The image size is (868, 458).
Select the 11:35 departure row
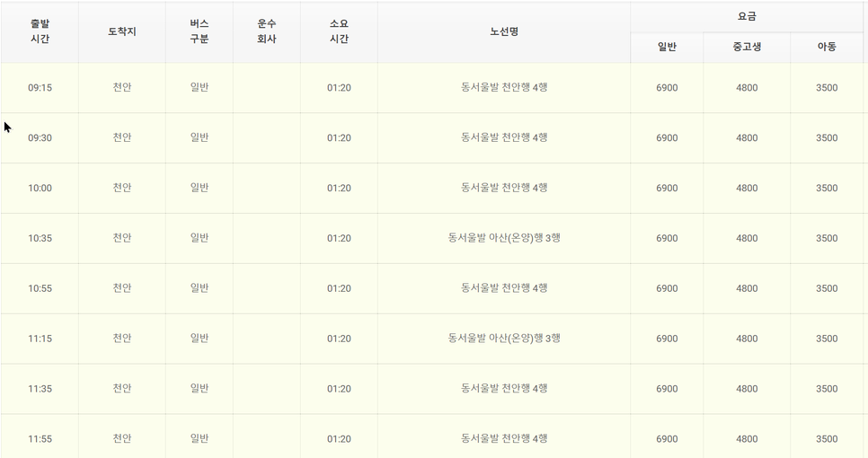coord(432,389)
